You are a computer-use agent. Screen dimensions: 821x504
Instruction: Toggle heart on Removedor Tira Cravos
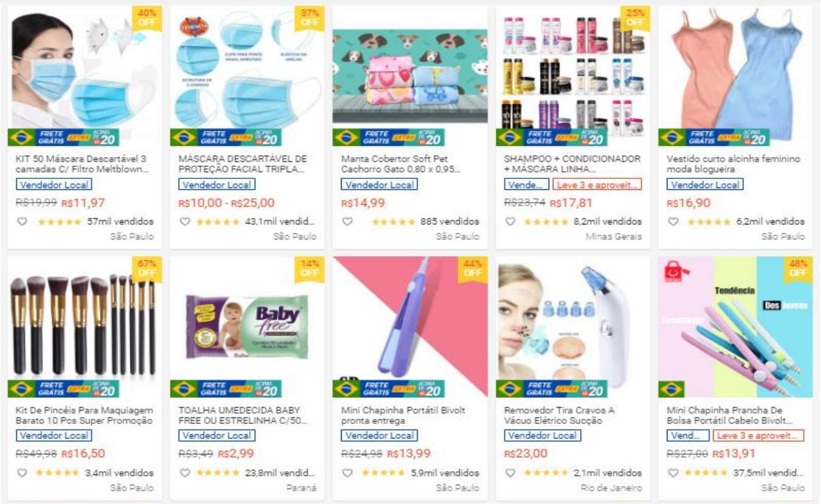(510, 472)
